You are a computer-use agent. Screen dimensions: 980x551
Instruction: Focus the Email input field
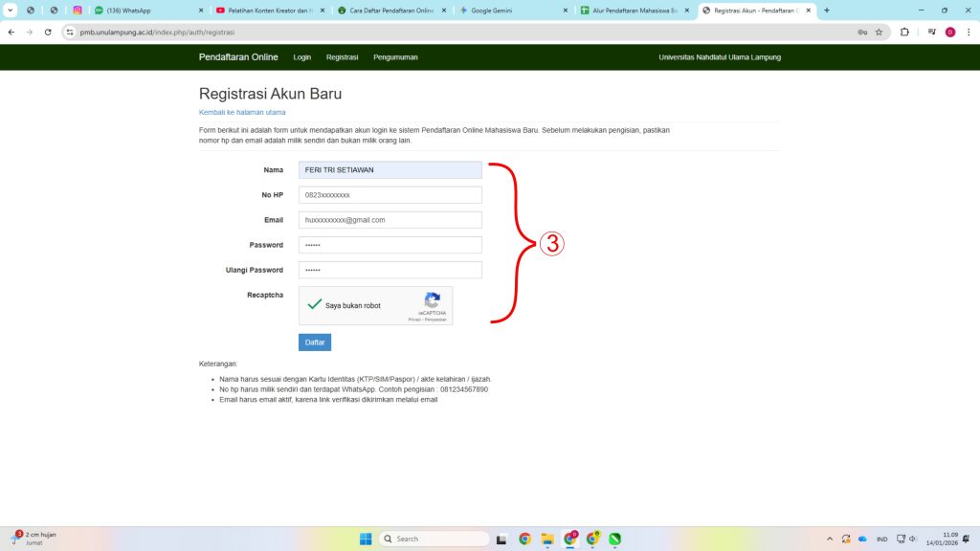click(x=390, y=220)
